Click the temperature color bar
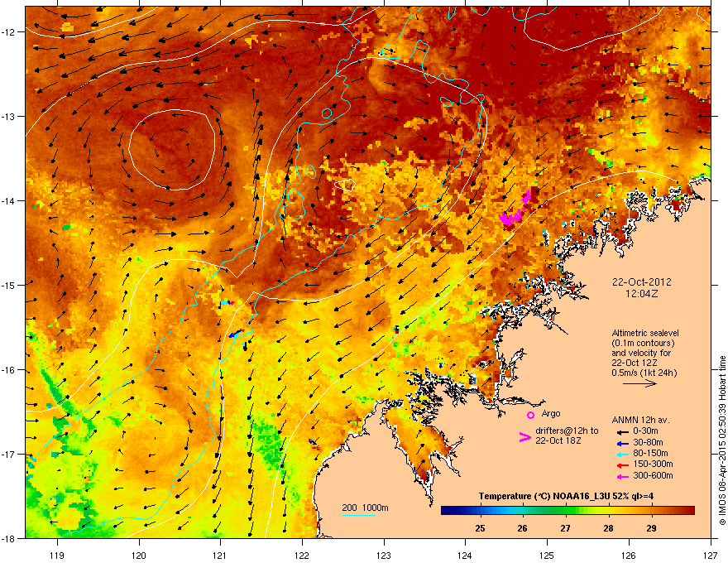 (x=568, y=510)
